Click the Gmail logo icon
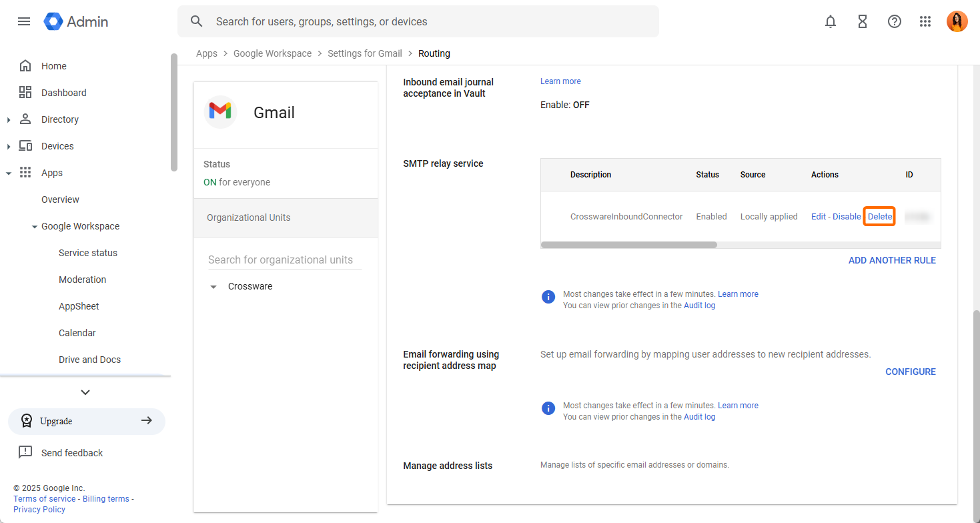The height and width of the screenshot is (523, 980). 220,112
